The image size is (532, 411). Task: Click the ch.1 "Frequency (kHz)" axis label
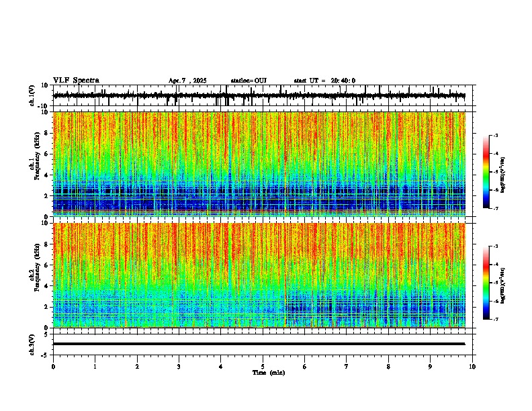(37, 156)
